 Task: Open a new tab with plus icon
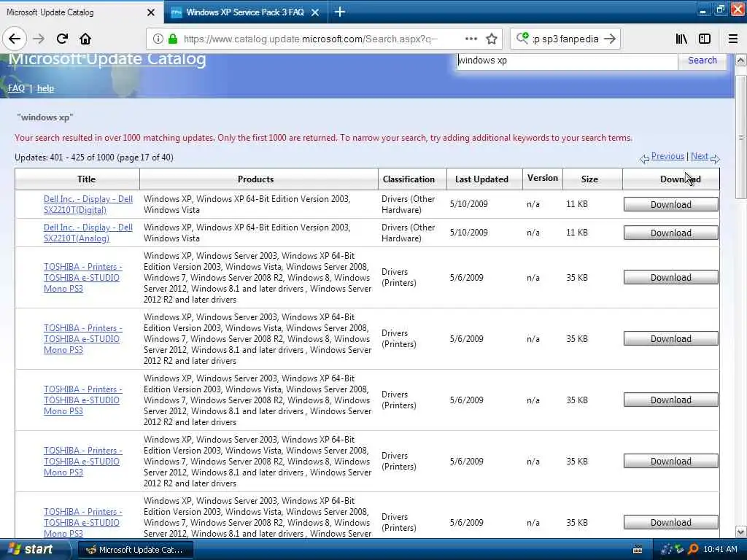(340, 12)
